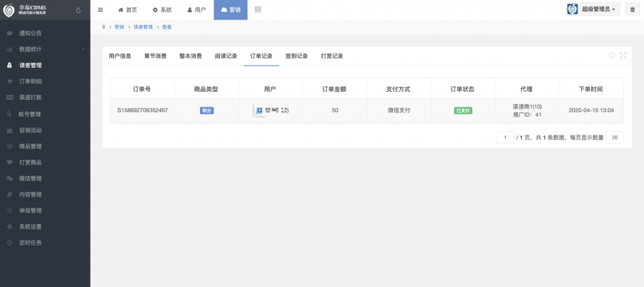Viewport: 644px width, 287px height.
Task: Click the 渠道商1(10) agent cell
Action: tap(527, 107)
